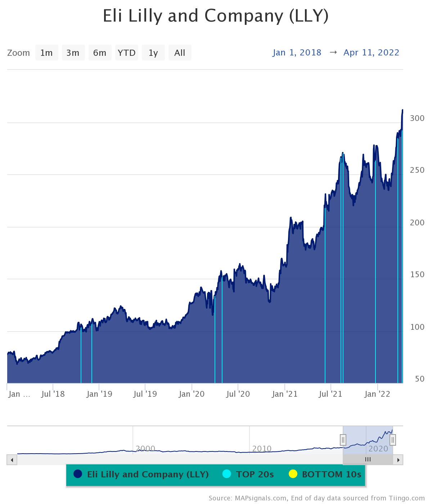Click the 150 price axis label

[417, 274]
